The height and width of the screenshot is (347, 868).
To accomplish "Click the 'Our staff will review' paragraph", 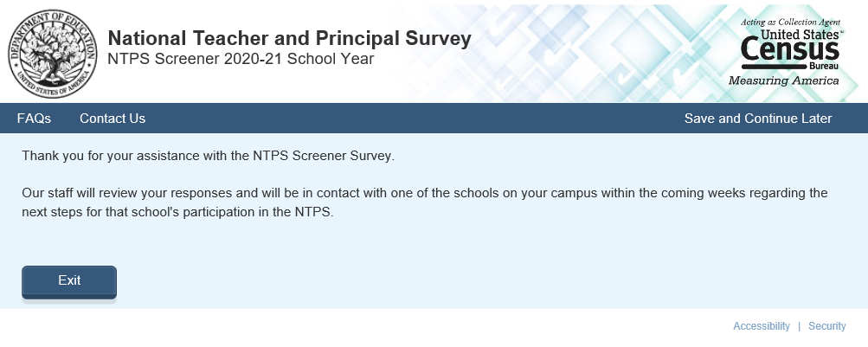I will pyautogui.click(x=424, y=192).
